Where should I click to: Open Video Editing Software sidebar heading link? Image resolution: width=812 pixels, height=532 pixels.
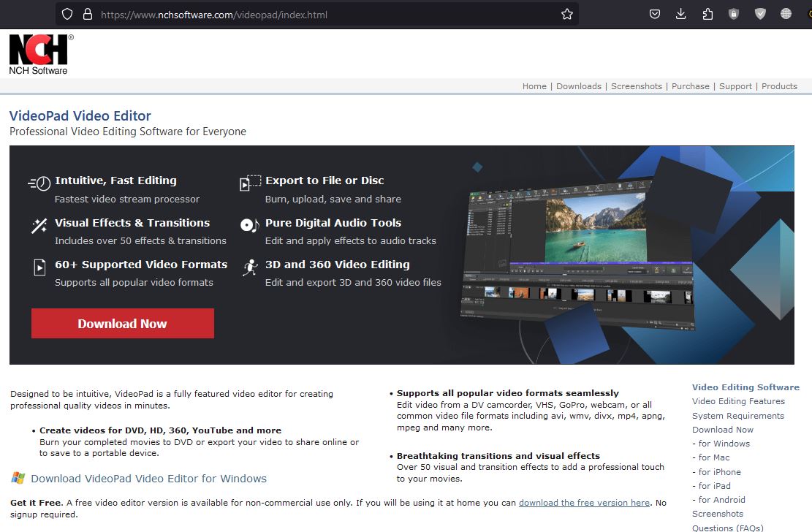[745, 387]
